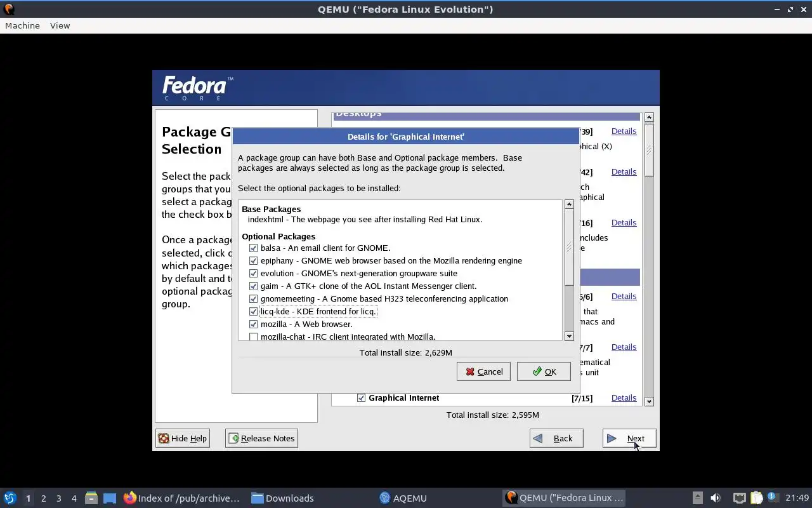Click the Base Packages heading

click(271, 209)
